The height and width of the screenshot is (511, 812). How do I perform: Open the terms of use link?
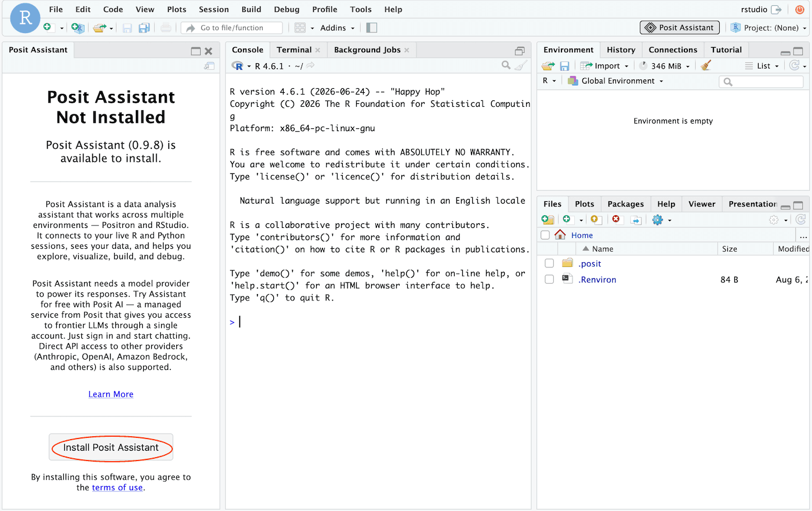point(117,487)
